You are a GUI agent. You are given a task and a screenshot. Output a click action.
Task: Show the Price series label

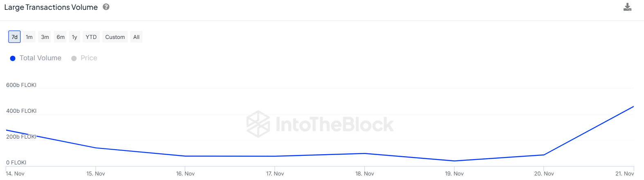click(x=89, y=58)
